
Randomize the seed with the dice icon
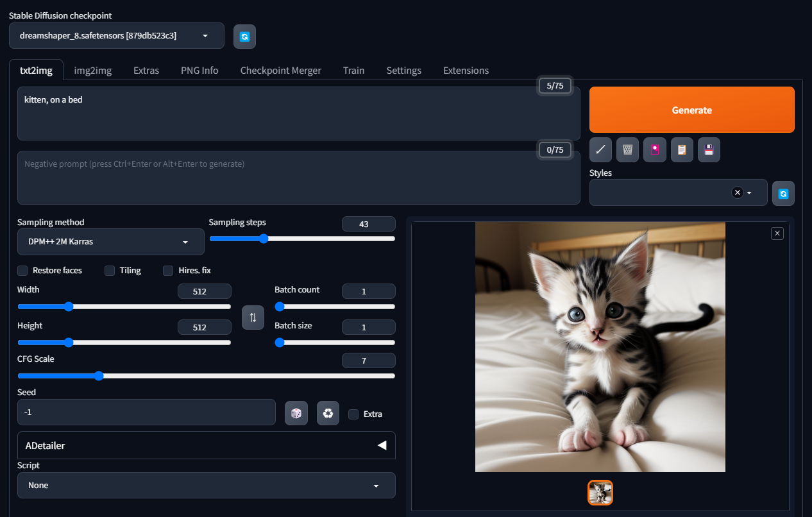(x=296, y=412)
